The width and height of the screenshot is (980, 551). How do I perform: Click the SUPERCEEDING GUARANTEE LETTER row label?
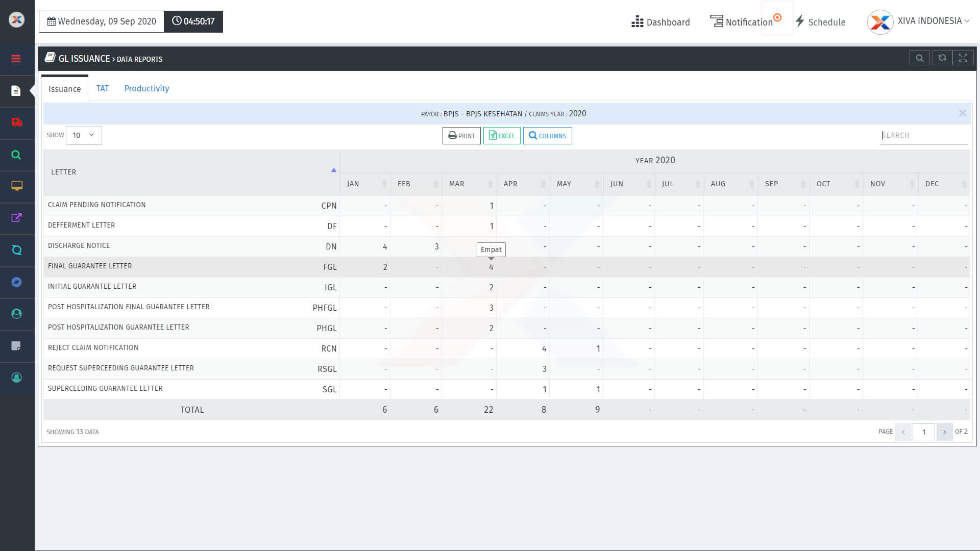coord(105,388)
